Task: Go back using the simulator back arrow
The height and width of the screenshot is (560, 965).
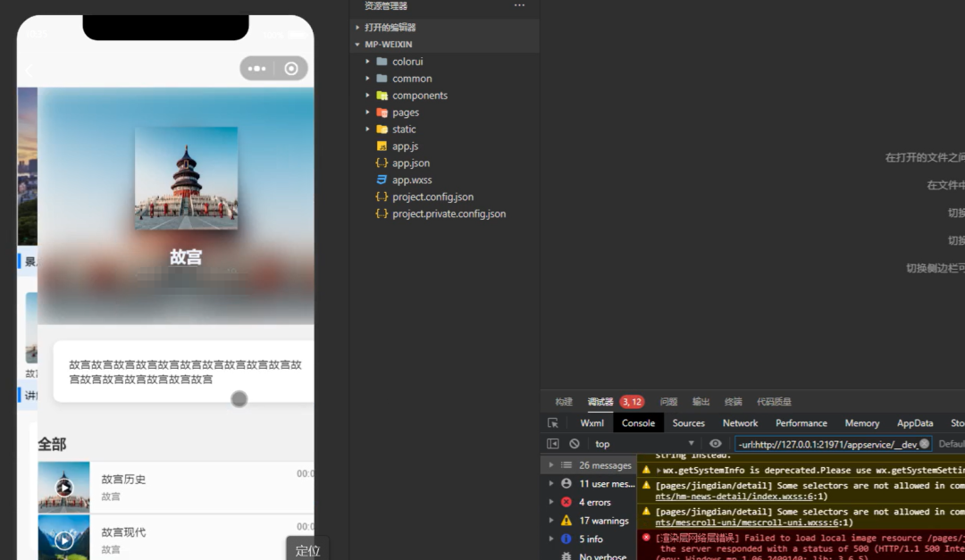Action: [x=29, y=71]
